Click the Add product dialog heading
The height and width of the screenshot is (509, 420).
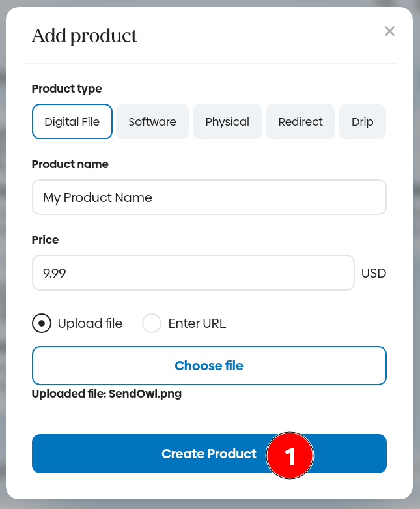coord(85,35)
